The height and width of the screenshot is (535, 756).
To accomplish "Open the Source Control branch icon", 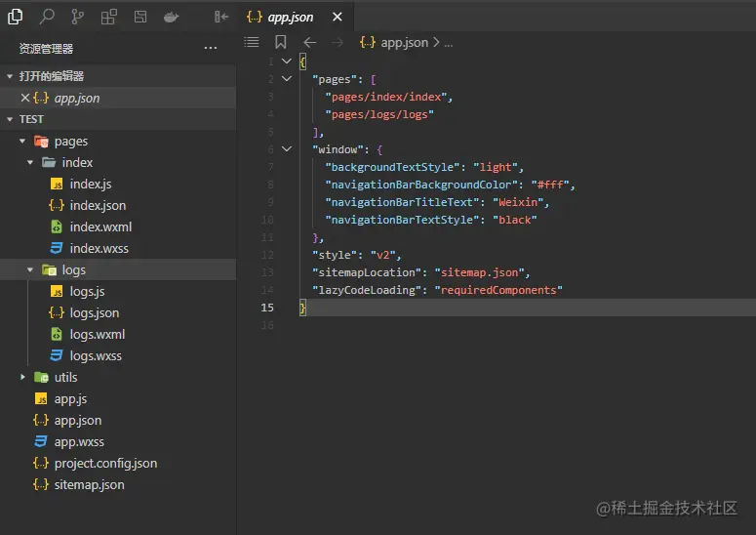I will (x=77, y=17).
